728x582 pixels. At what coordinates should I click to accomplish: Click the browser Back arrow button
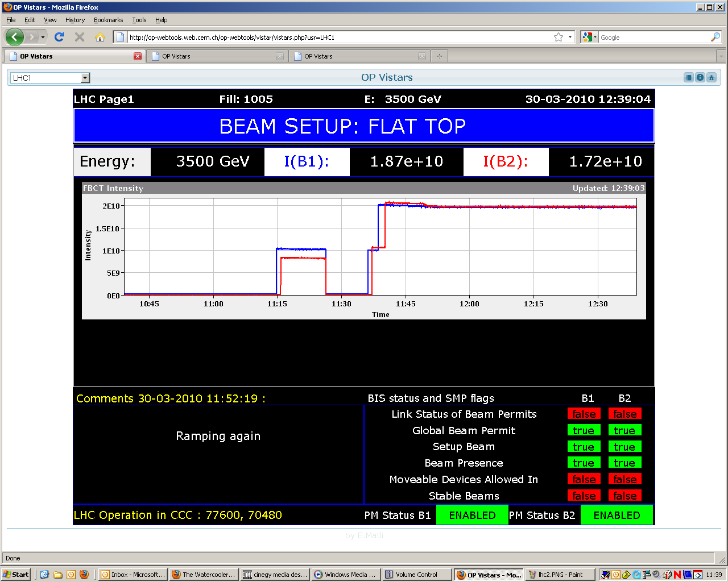pyautogui.click(x=15, y=38)
